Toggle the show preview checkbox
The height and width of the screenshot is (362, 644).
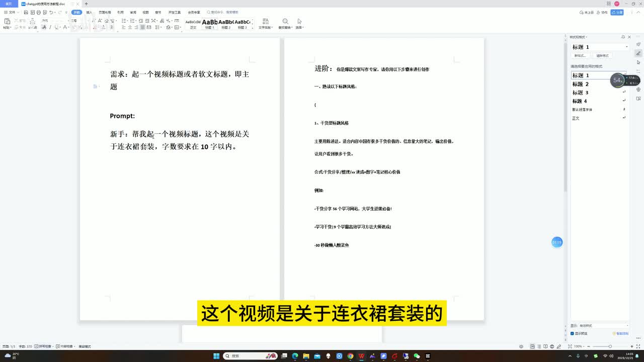pos(573,333)
